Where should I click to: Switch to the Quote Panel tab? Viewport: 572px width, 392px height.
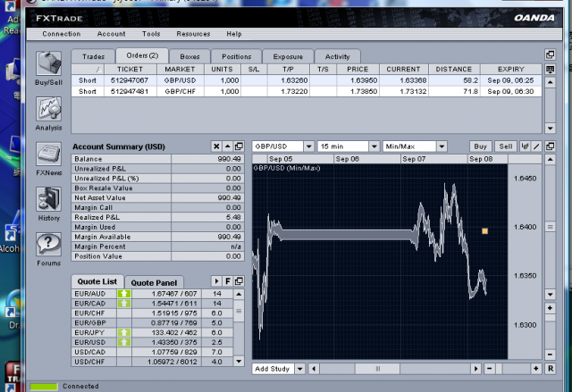click(x=154, y=283)
